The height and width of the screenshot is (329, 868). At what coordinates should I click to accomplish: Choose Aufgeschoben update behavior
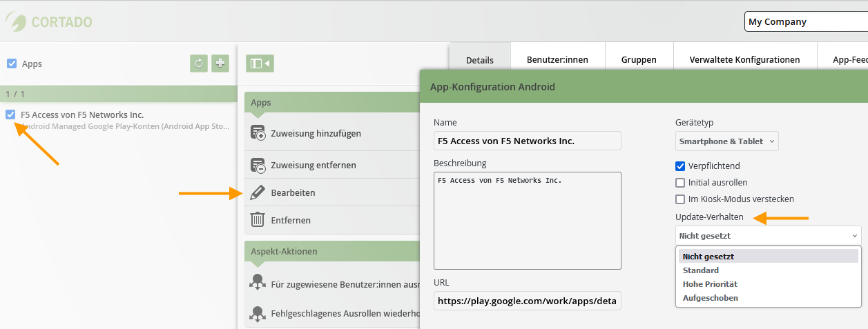(x=769, y=298)
